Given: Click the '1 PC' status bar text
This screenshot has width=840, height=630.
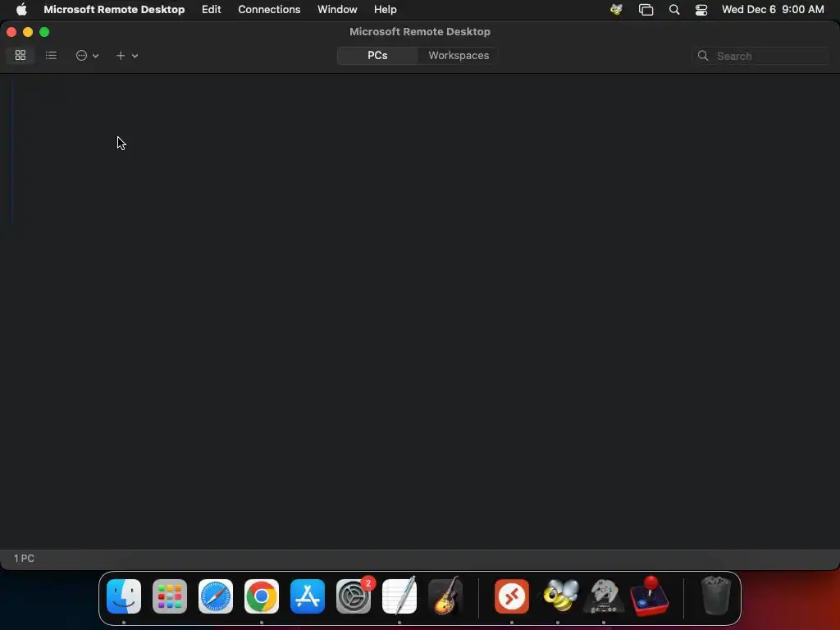Looking at the screenshot, I should tap(24, 558).
